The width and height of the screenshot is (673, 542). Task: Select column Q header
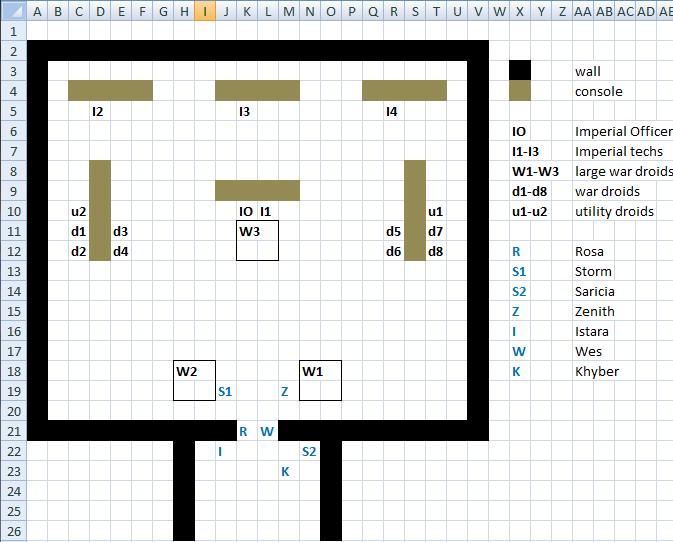point(373,11)
